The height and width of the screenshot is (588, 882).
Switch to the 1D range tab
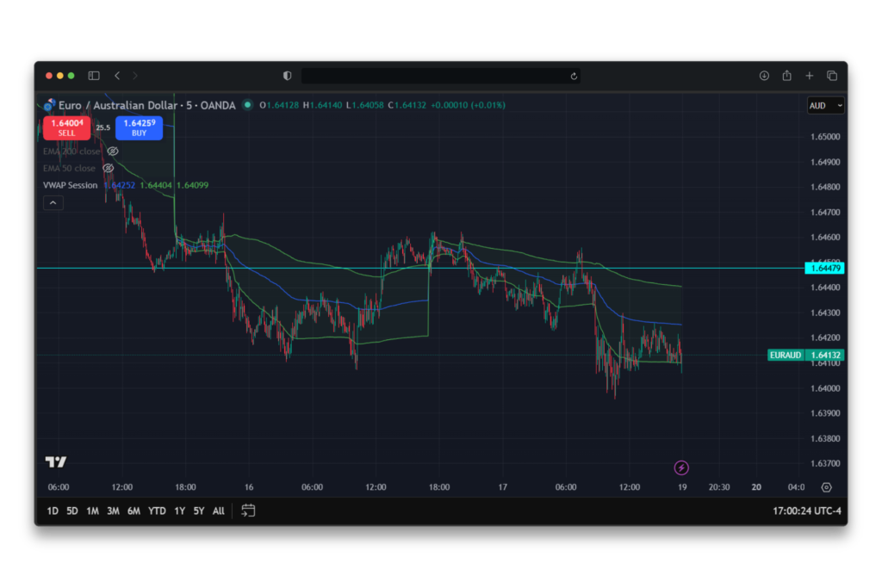(52, 511)
